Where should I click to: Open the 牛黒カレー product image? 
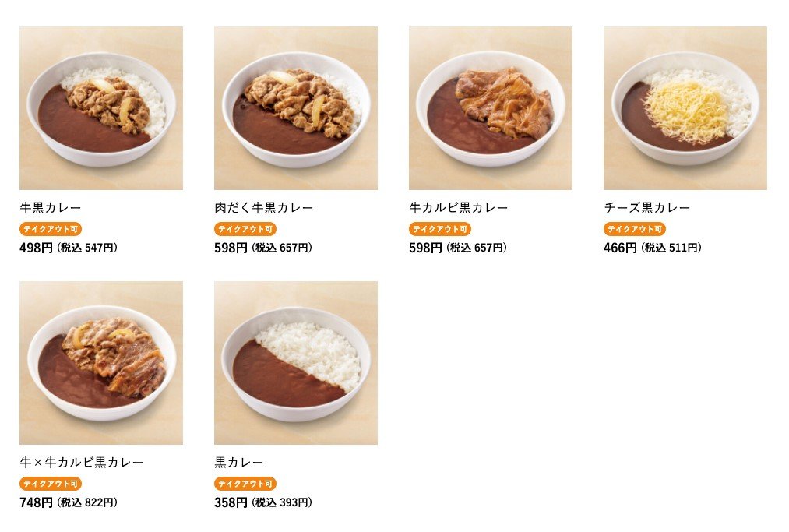(x=101, y=108)
